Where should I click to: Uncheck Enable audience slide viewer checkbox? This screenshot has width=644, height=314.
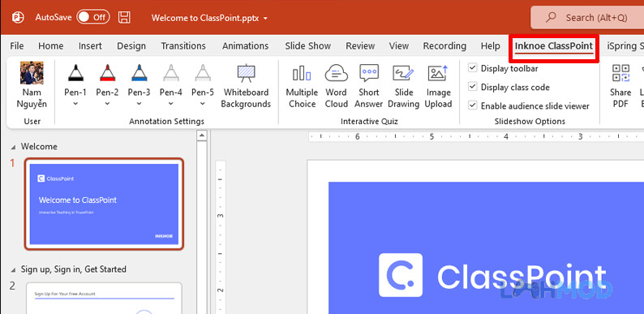tap(473, 105)
